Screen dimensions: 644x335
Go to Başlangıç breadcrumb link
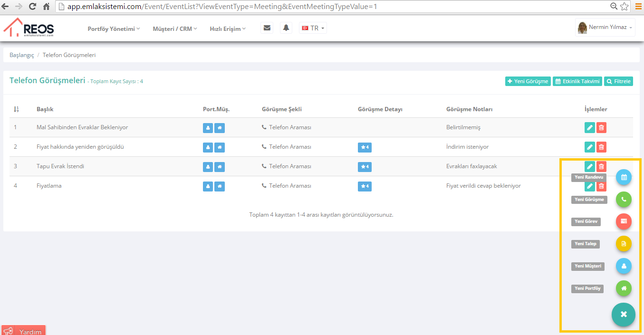pos(22,55)
